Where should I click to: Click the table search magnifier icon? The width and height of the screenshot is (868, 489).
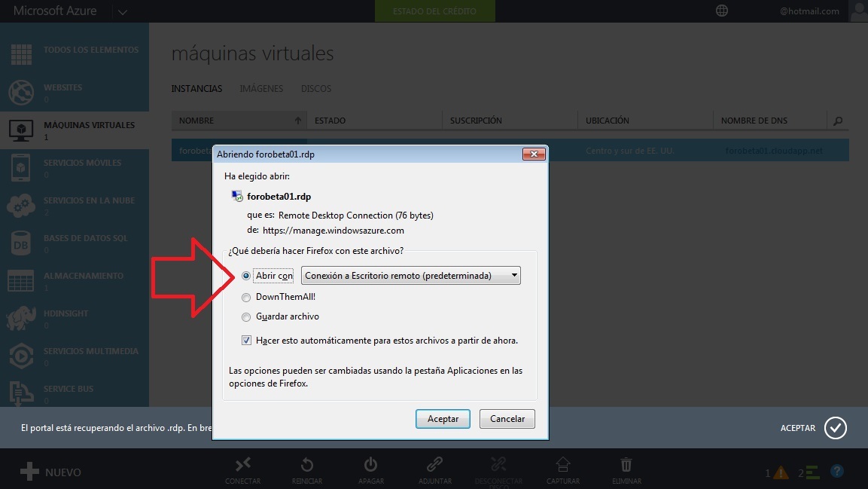(838, 121)
